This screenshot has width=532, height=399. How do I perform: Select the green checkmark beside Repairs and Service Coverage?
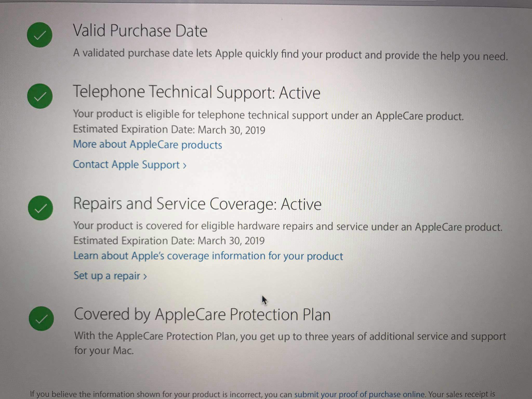41,208
